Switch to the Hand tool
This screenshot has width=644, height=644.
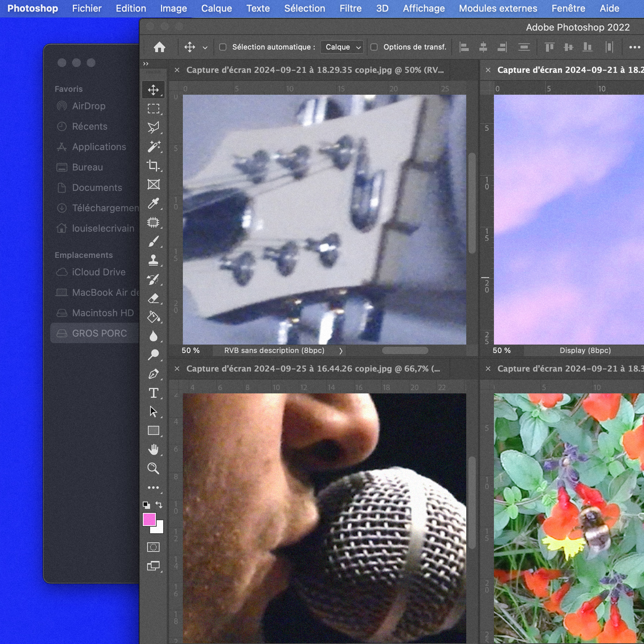point(153,449)
